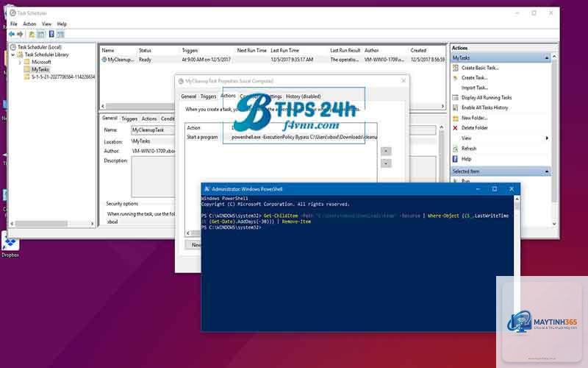Click the toolbar Forward arrow
This screenshot has width=588, height=368.
tap(21, 34)
